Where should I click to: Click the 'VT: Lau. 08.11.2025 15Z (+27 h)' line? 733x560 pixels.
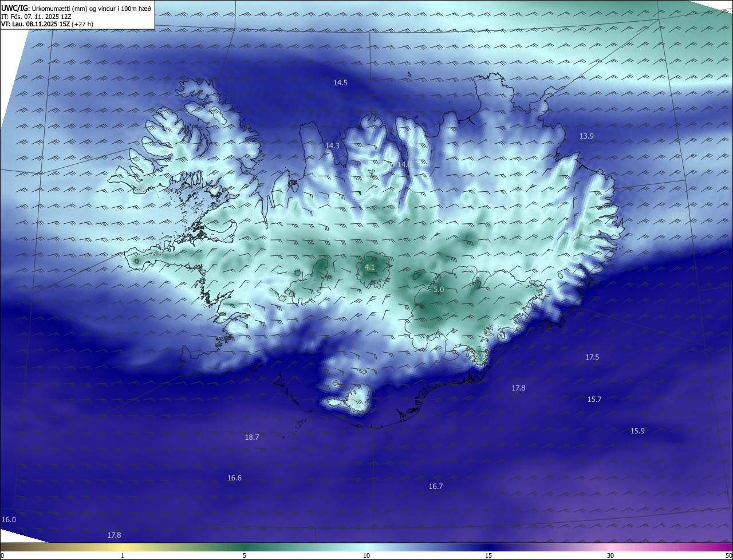point(47,24)
